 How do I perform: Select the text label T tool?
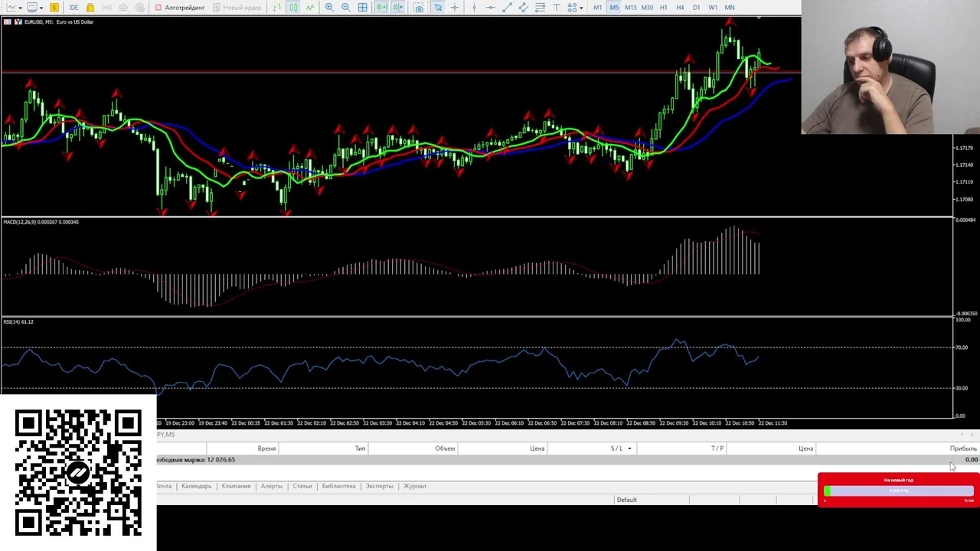pos(557,7)
